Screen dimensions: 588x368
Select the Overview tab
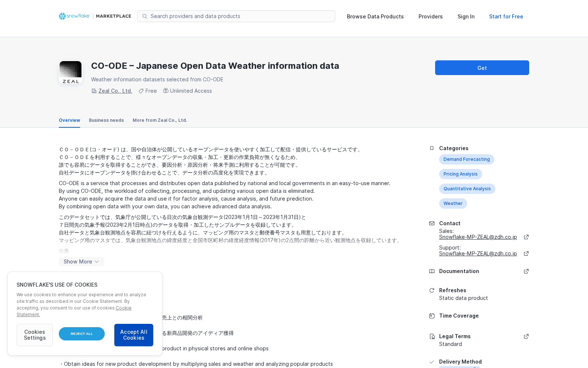[x=69, y=120]
